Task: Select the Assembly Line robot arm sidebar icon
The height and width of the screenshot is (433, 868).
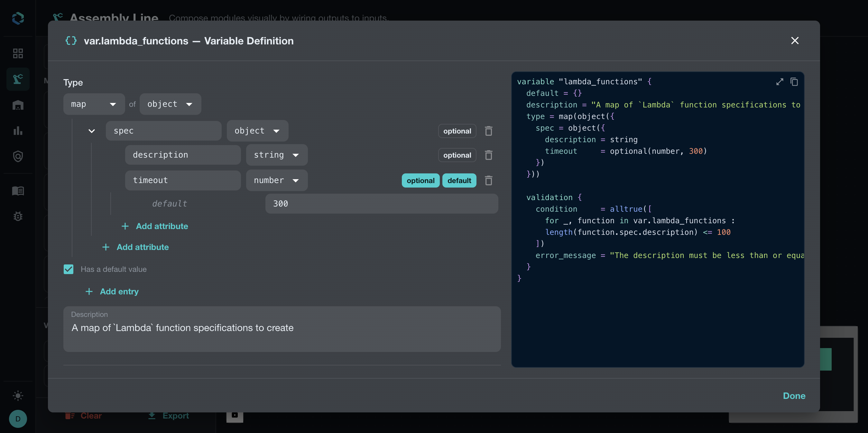Action: click(18, 79)
